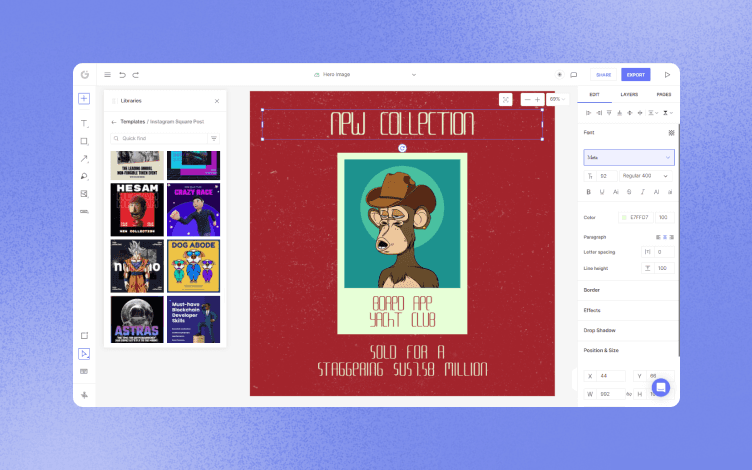The height and width of the screenshot is (470, 752).
Task: Click the text color swatch
Action: tap(624, 218)
